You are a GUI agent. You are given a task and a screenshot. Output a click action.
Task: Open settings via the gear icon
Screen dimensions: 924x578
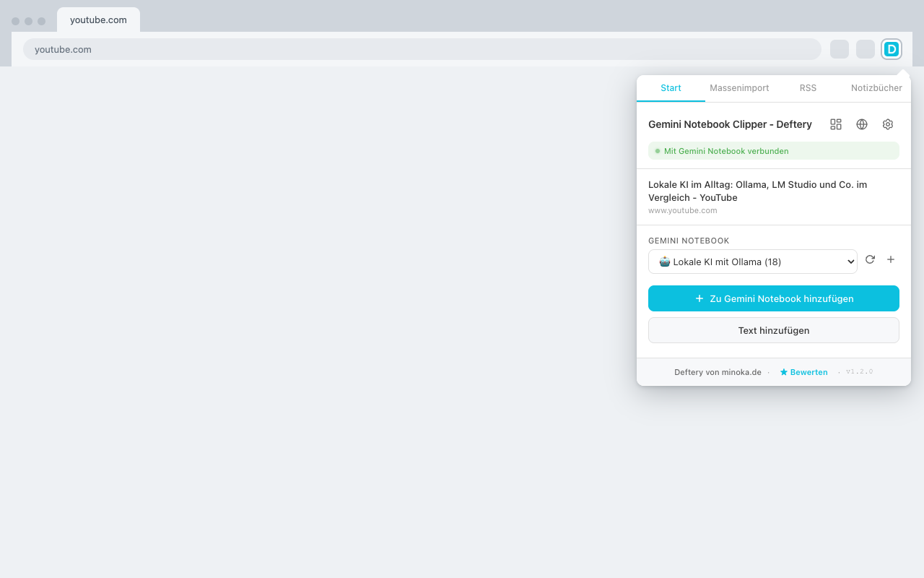tap(888, 124)
